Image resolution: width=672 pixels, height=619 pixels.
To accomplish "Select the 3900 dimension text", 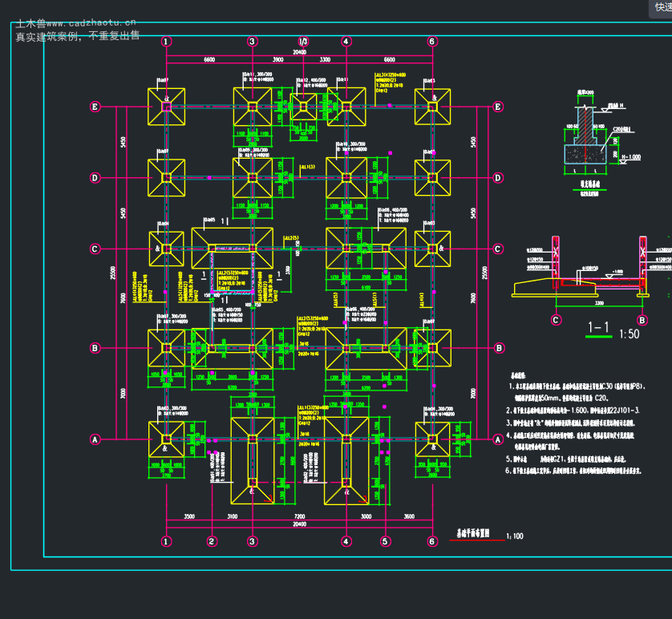I will tap(278, 59).
